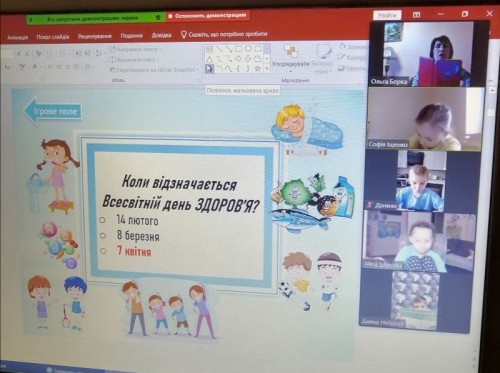Click the Increase List Level icon

(x=87, y=53)
